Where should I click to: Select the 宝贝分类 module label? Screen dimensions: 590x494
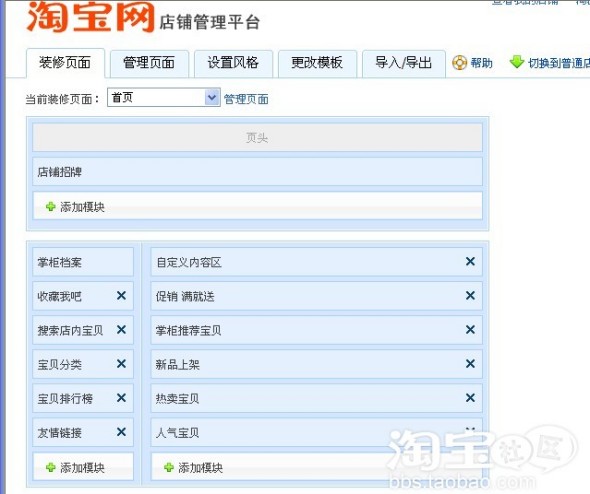[x=59, y=365]
